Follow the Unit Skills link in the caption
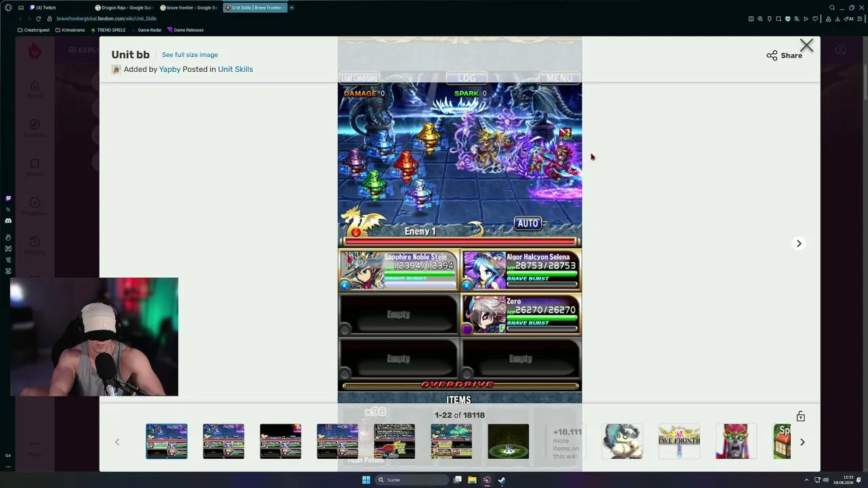This screenshot has width=868, height=488. click(x=235, y=69)
